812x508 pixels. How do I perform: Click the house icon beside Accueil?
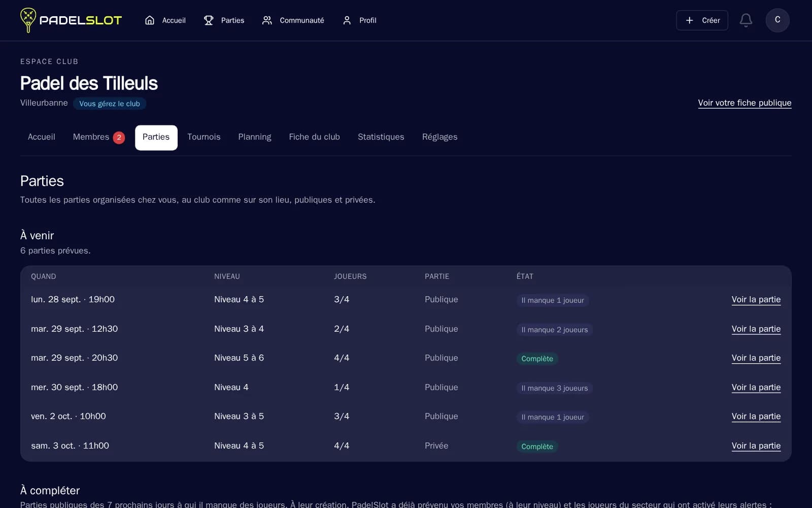[150, 20]
